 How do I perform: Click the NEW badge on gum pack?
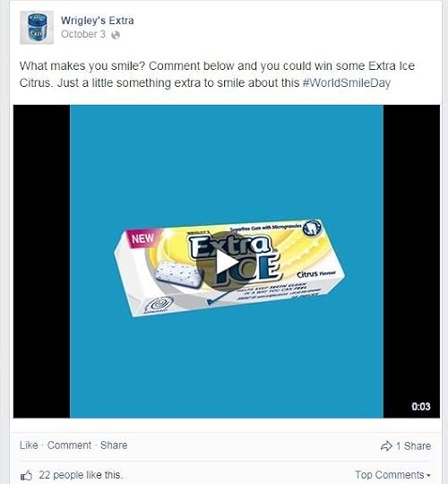tap(142, 238)
